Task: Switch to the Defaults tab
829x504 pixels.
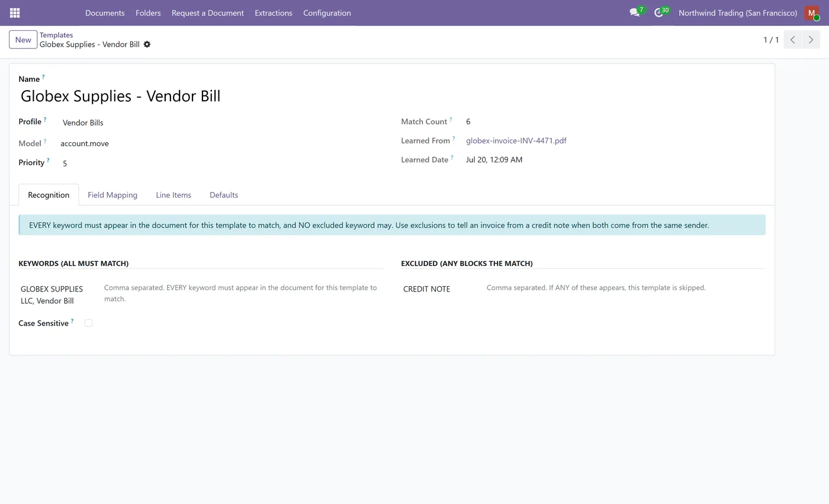Action: 224,195
